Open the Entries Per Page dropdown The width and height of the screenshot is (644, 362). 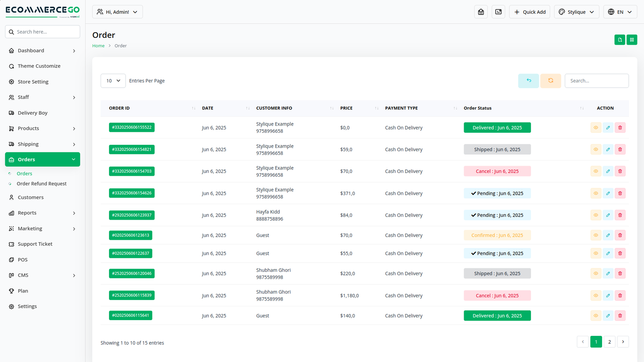[x=113, y=81]
